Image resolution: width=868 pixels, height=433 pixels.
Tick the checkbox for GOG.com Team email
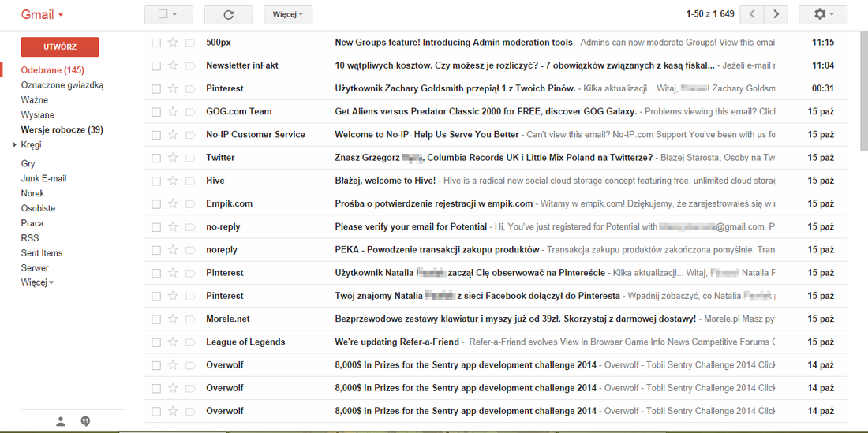coord(156,112)
